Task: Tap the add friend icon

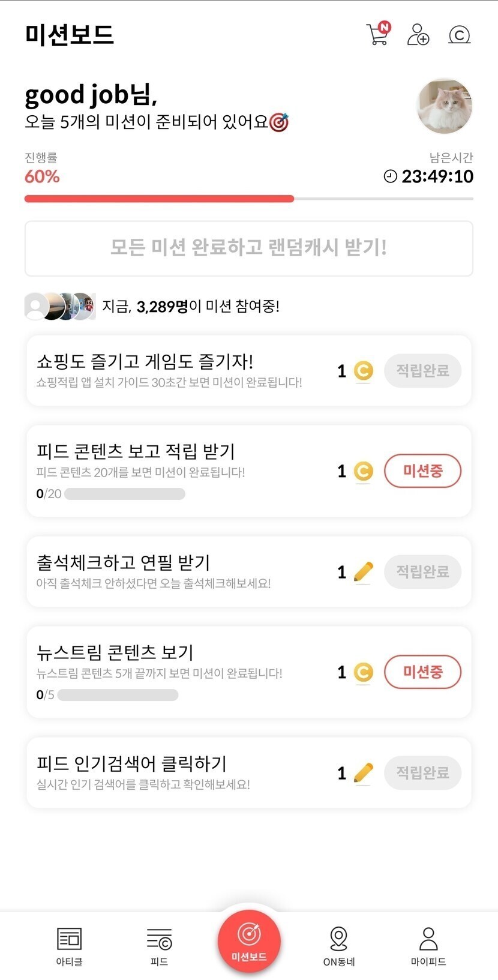Action: (x=418, y=34)
